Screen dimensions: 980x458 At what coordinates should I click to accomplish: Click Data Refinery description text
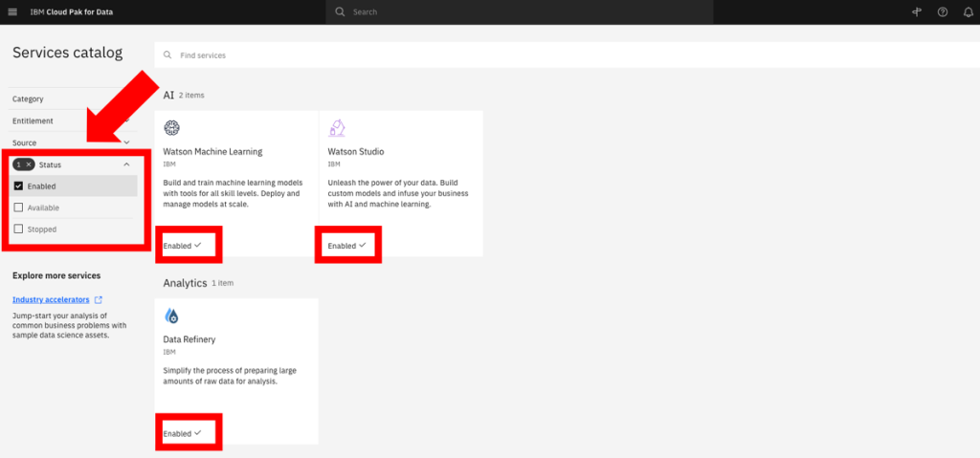tap(230, 376)
